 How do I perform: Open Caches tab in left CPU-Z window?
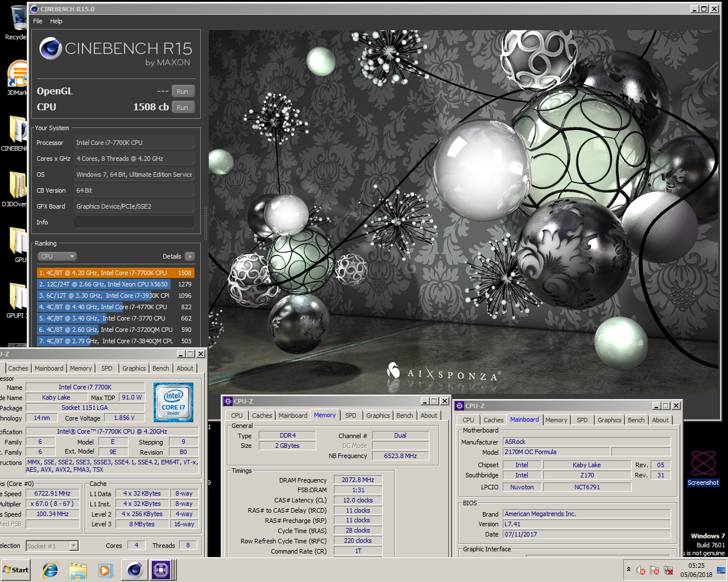click(x=18, y=368)
